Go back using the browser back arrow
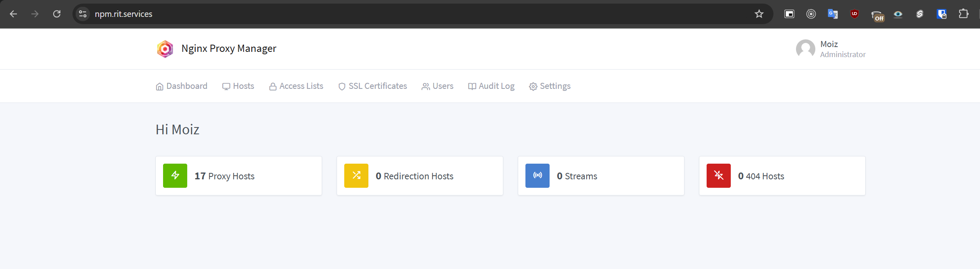This screenshot has width=980, height=269. (13, 14)
